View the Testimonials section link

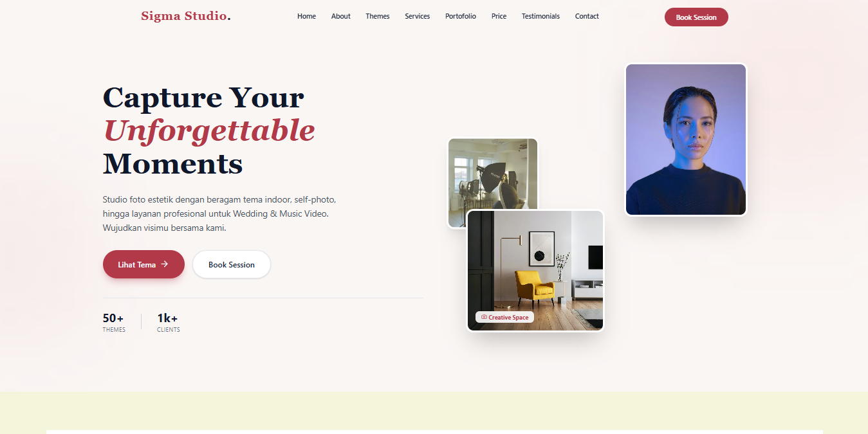point(540,16)
